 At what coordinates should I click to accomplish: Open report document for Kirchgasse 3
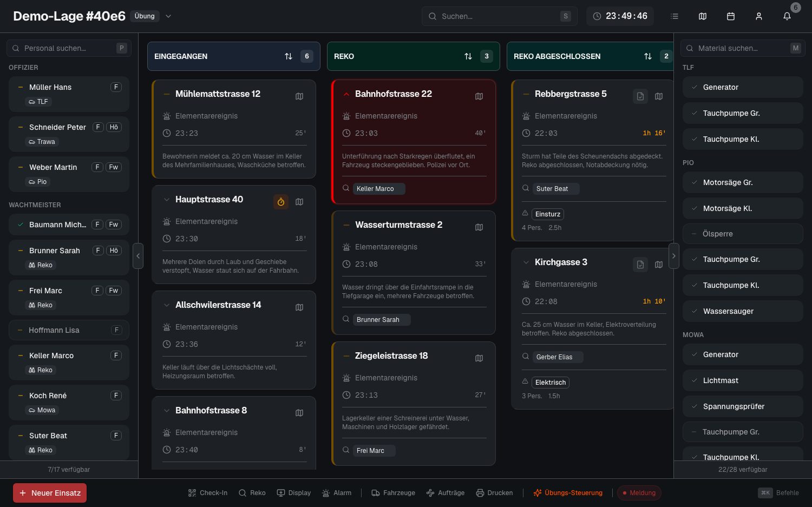(640, 265)
